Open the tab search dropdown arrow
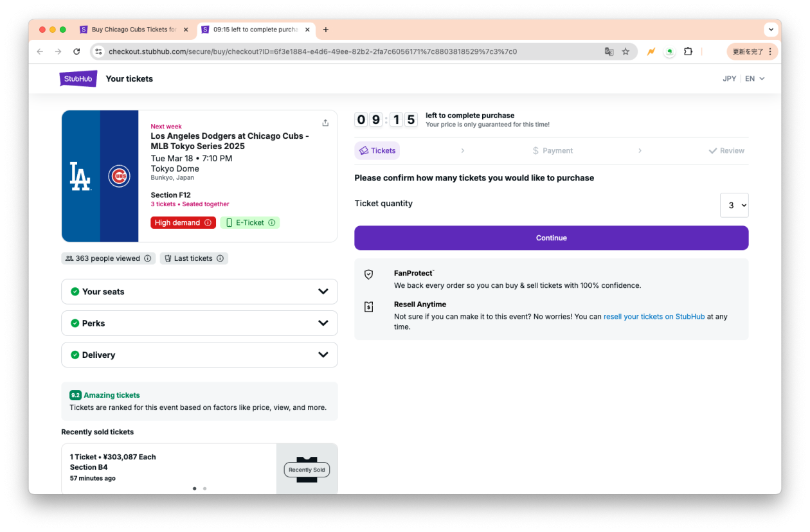The height and width of the screenshot is (532, 810). [771, 30]
